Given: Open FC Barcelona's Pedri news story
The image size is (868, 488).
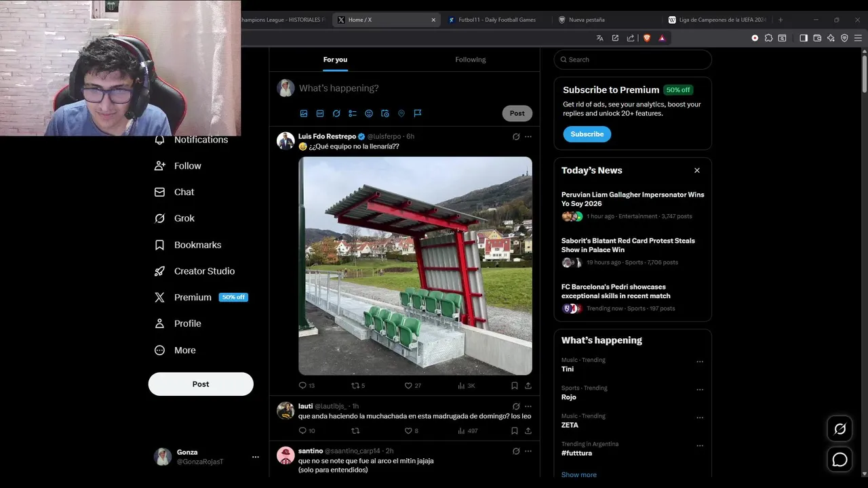Looking at the screenshot, I should 633,298.
